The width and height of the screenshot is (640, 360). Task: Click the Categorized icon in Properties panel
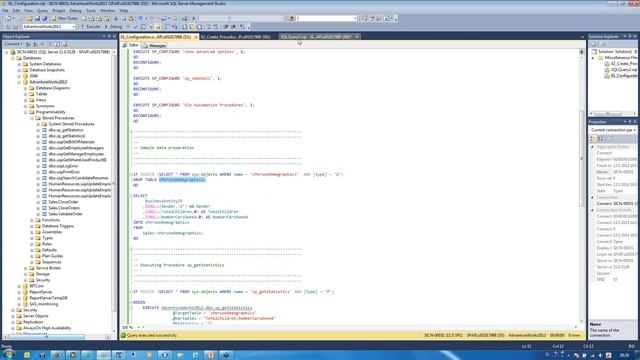(593, 139)
